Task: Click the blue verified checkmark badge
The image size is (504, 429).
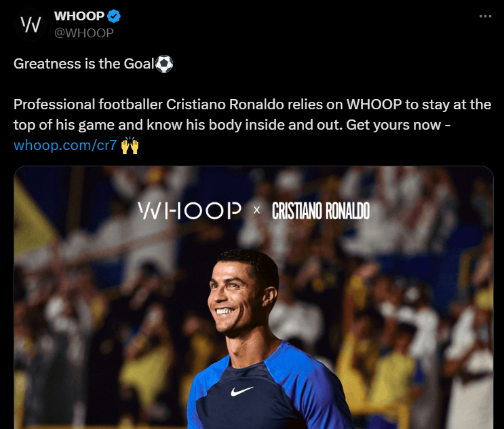Action: click(114, 16)
